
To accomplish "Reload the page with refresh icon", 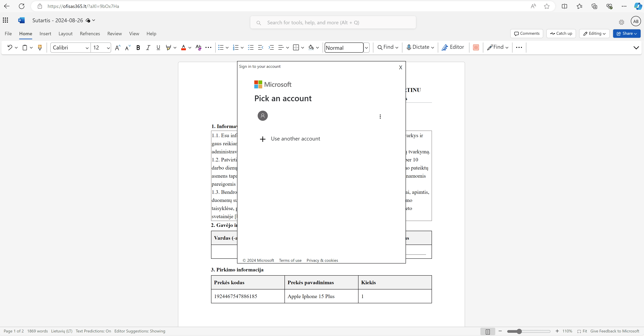I will 22,6.
